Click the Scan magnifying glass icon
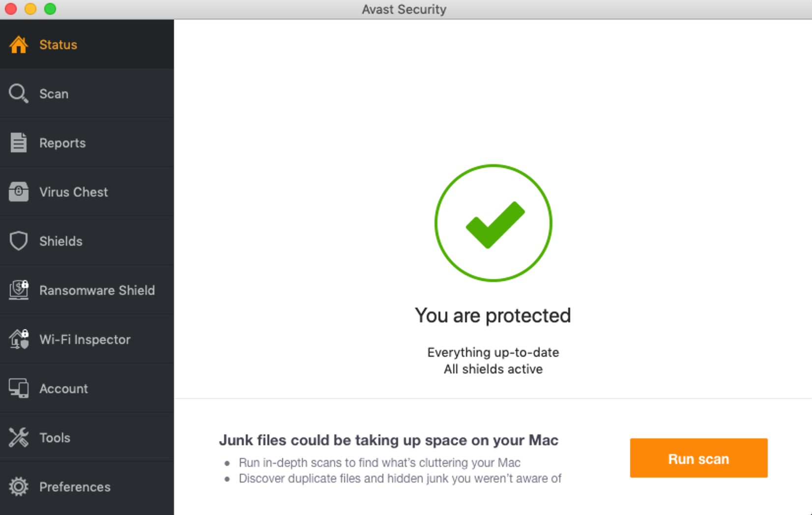The image size is (812, 515). (19, 93)
